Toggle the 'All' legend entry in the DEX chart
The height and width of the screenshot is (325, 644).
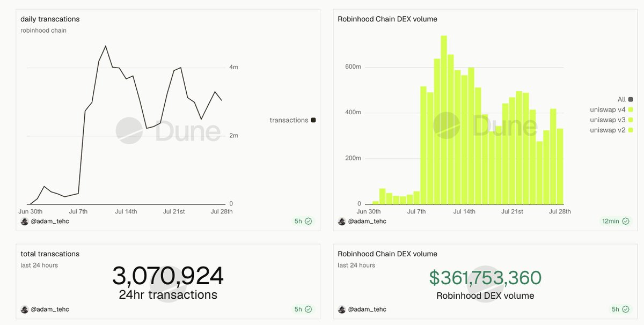(625, 99)
